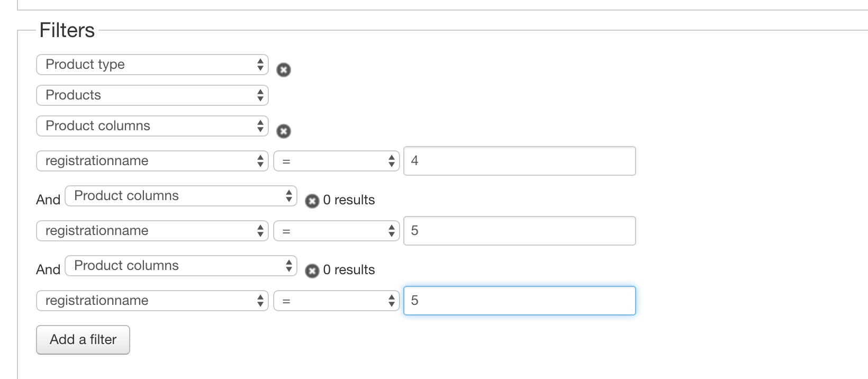Change the second equals operator dropdown

(x=336, y=231)
